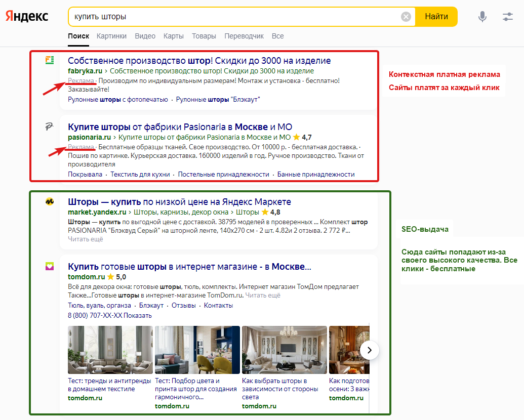The width and height of the screenshot is (524, 420).
Task: Advance the article carousel with the arrow
Action: point(370,350)
